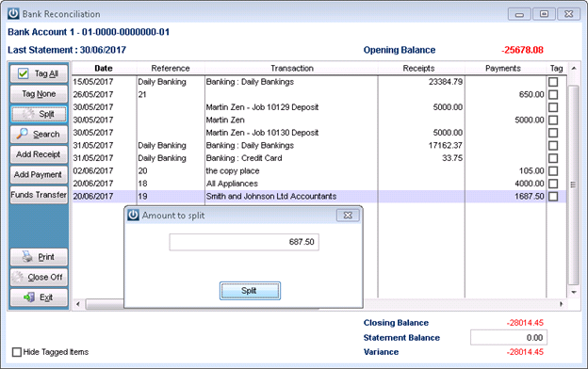The width and height of the screenshot is (588, 369).
Task: Click the Add Receipt button
Action: coord(39,154)
